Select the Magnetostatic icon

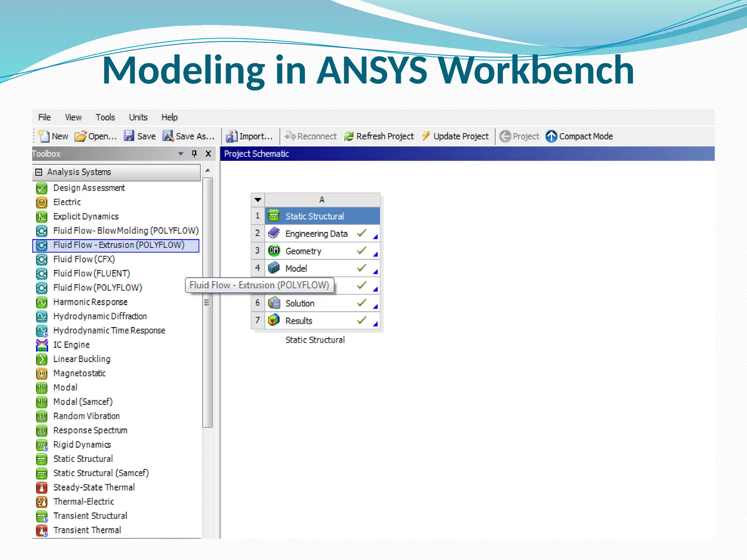(x=42, y=373)
